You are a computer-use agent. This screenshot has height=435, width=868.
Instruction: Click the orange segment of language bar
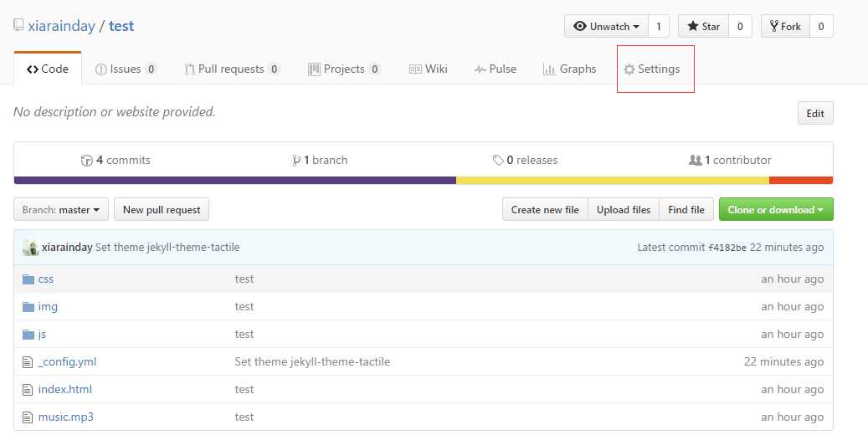click(x=801, y=181)
